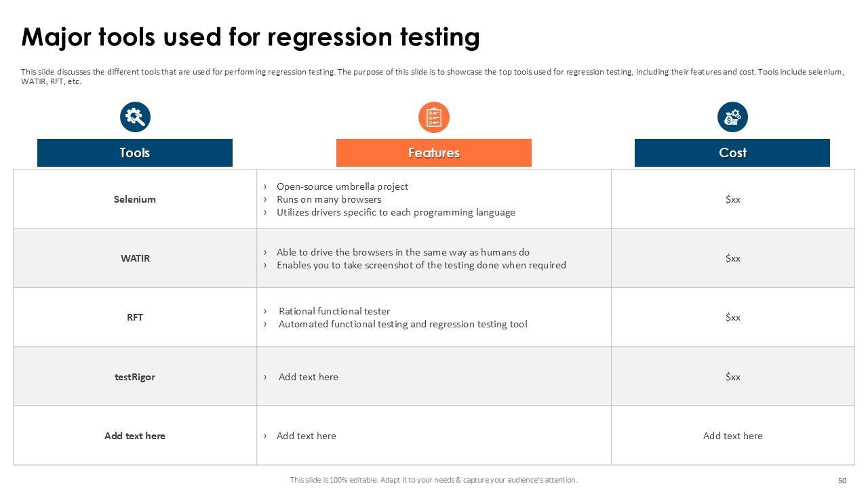This screenshot has height=488, width=868.
Task: Select the orange Features header
Action: (x=433, y=152)
